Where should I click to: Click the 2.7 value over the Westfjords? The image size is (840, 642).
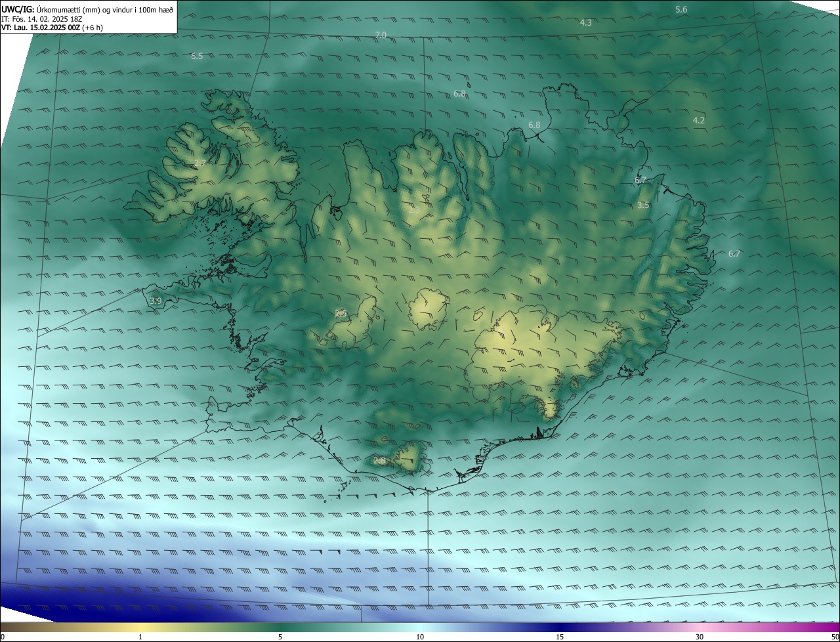[x=200, y=163]
